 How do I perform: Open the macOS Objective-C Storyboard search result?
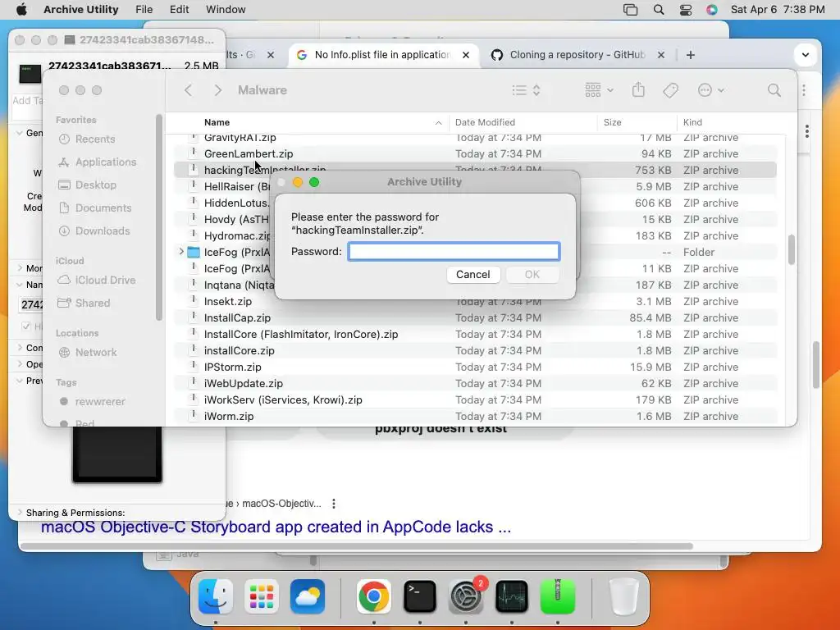pyautogui.click(x=276, y=527)
